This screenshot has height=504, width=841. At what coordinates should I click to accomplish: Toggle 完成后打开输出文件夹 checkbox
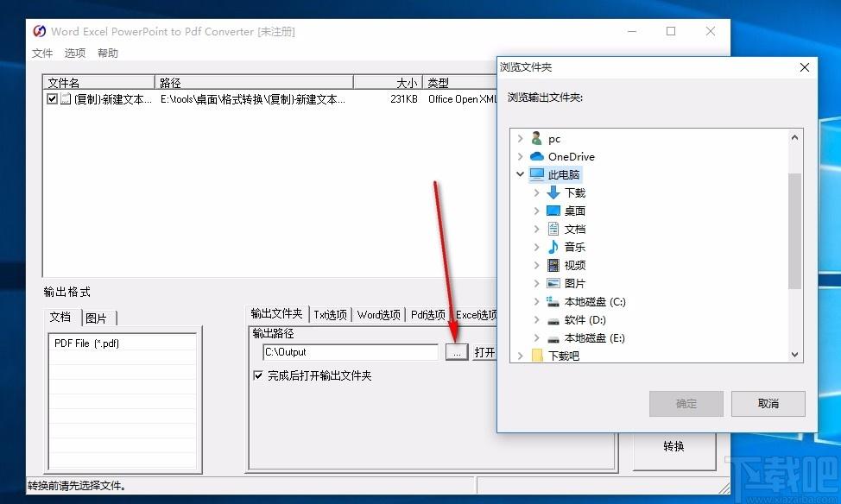258,375
